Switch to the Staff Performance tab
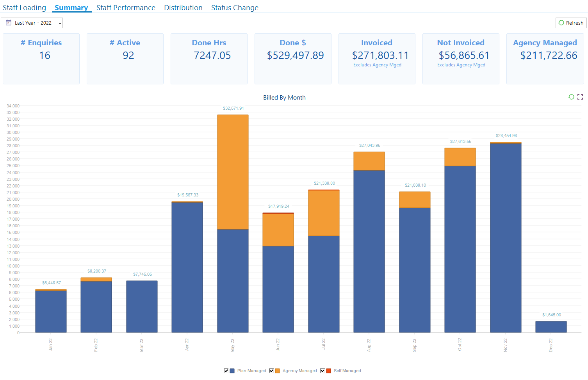The image size is (588, 380). coord(126,7)
